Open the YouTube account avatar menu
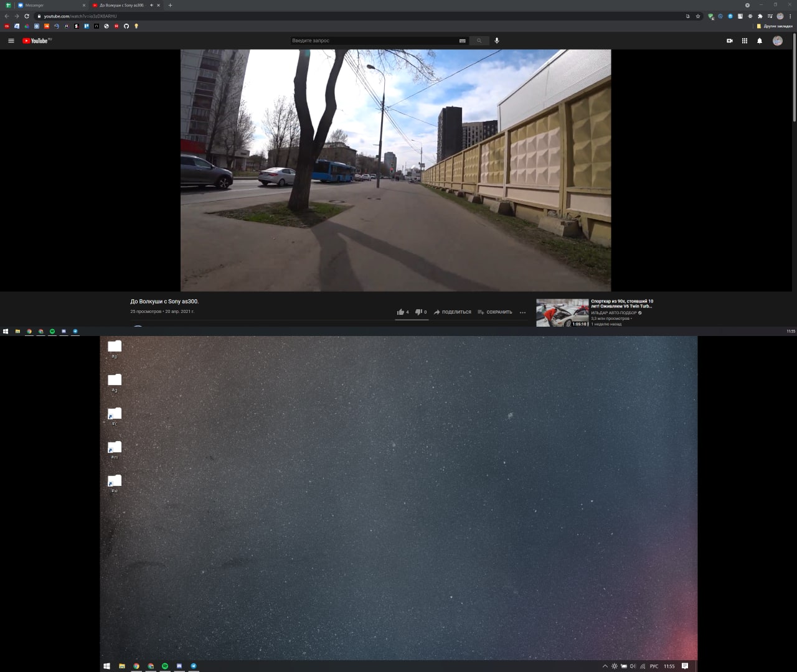This screenshot has height=672, width=797. pyautogui.click(x=778, y=40)
